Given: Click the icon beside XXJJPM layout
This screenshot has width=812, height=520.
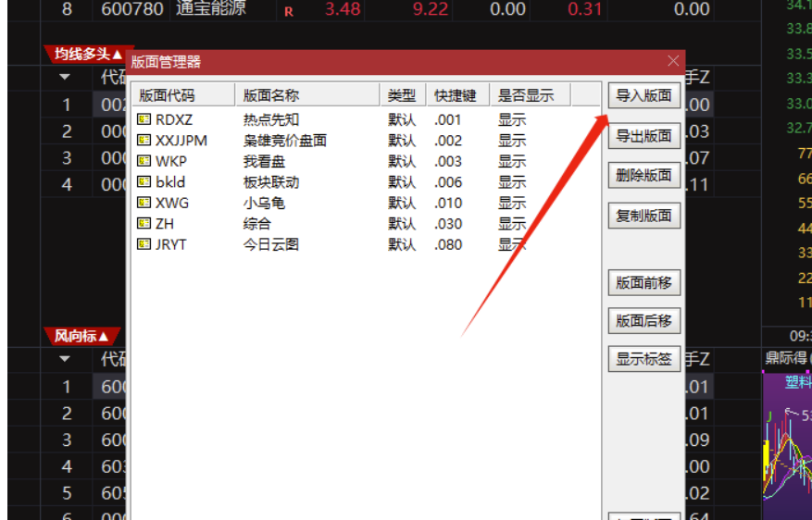Looking at the screenshot, I should pyautogui.click(x=144, y=141).
